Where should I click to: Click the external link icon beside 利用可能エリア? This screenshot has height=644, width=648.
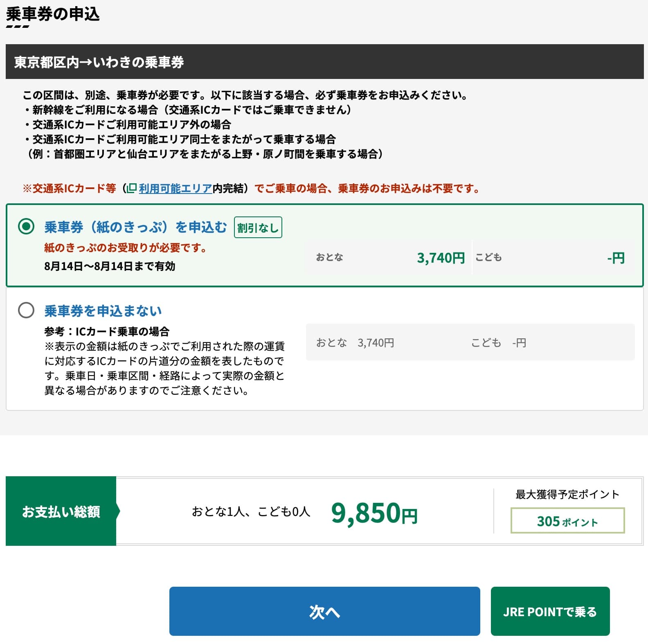click(131, 189)
